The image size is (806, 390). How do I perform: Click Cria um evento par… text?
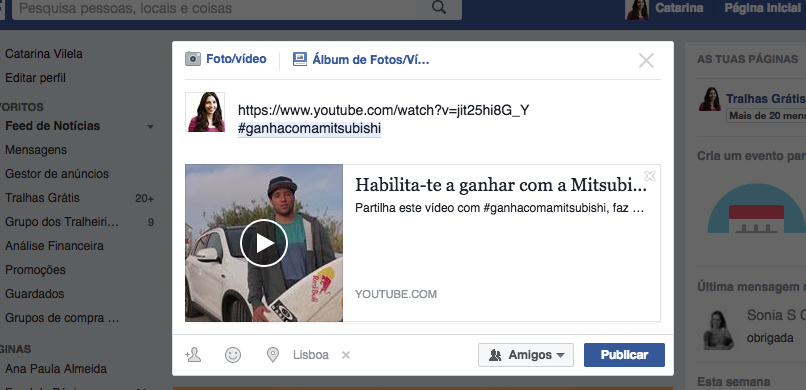(752, 156)
